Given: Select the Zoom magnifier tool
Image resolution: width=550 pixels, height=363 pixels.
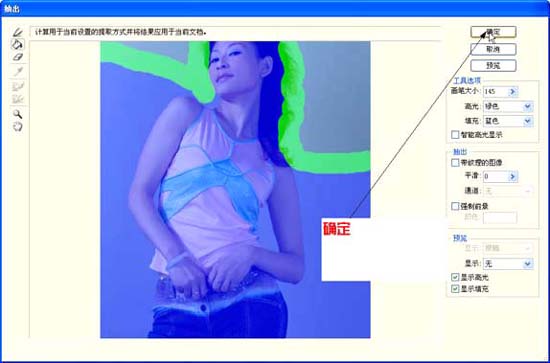Looking at the screenshot, I should tap(18, 114).
